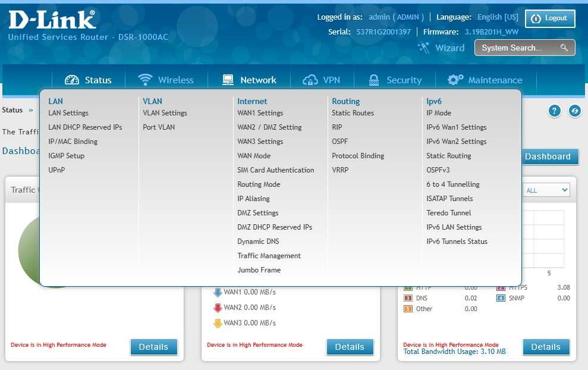
Task: Click Details under the traffic pie chart
Action: tap(154, 347)
